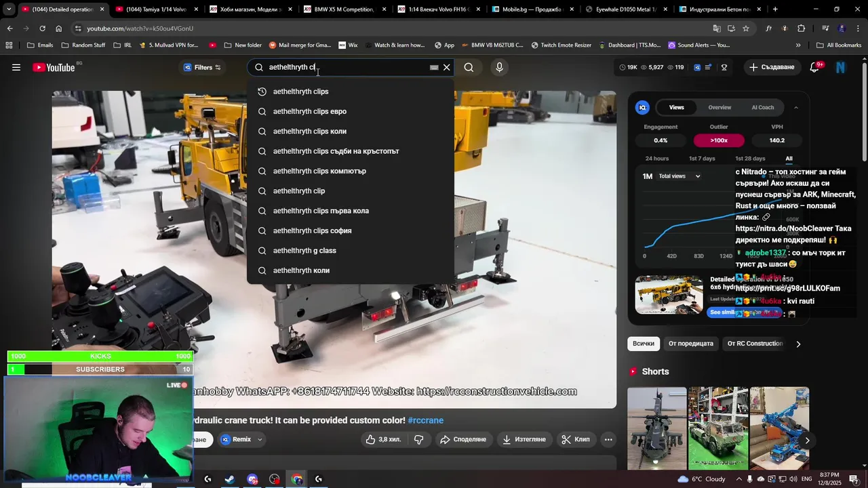This screenshot has height=488, width=868.
Task: Select the От RC Construction filter chip
Action: click(x=755, y=344)
